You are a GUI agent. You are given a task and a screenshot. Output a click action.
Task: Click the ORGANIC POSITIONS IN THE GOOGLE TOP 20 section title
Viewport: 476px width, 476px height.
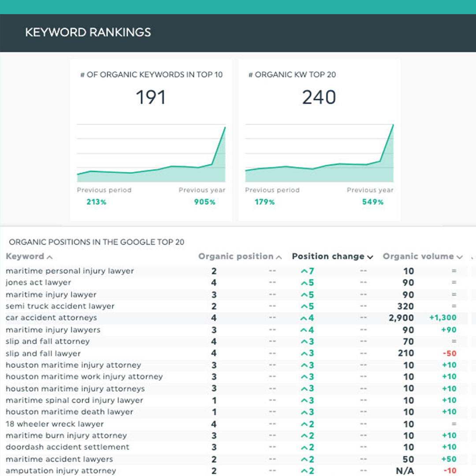tap(97, 242)
